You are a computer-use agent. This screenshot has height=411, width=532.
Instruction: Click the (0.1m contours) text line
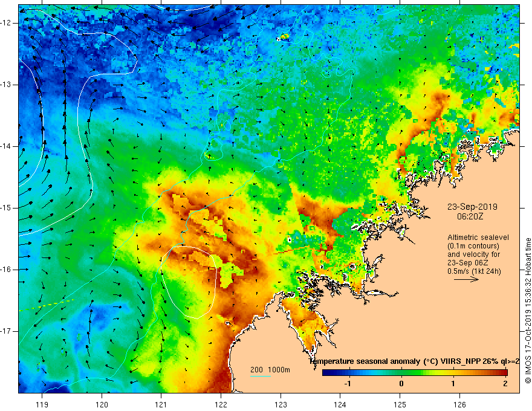point(473,246)
